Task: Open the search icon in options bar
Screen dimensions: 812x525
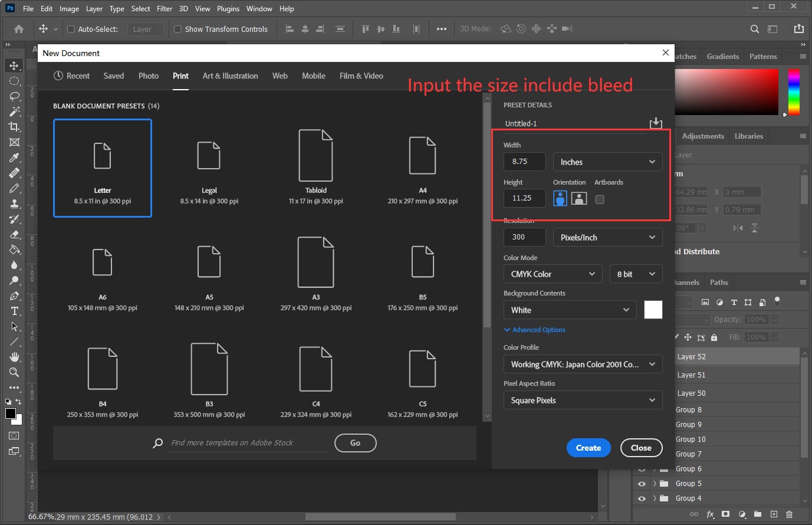Action: (x=754, y=29)
